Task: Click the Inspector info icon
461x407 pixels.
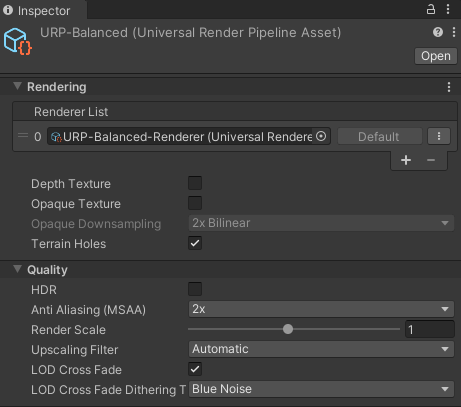Action: pos(8,10)
